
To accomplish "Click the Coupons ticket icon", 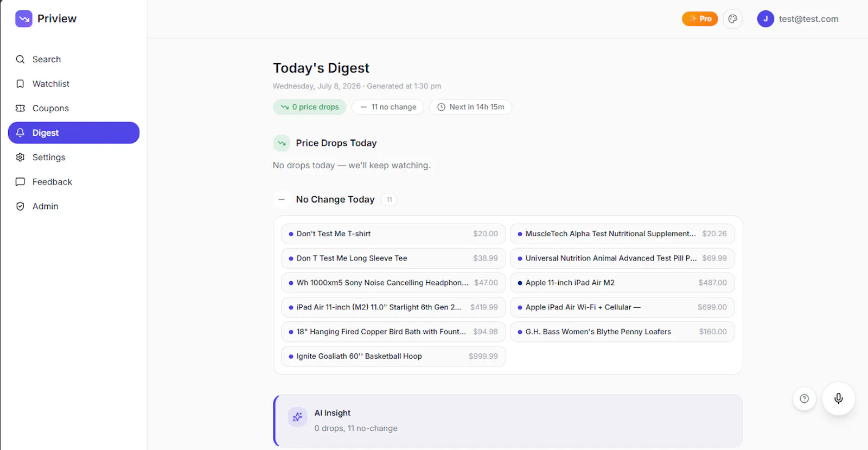I will (20, 108).
